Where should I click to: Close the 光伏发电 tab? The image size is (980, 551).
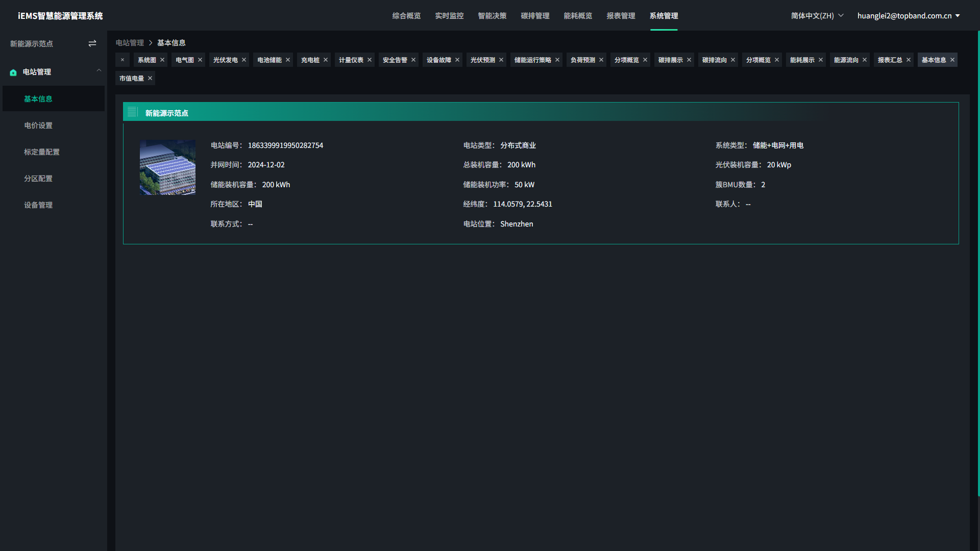pyautogui.click(x=244, y=60)
